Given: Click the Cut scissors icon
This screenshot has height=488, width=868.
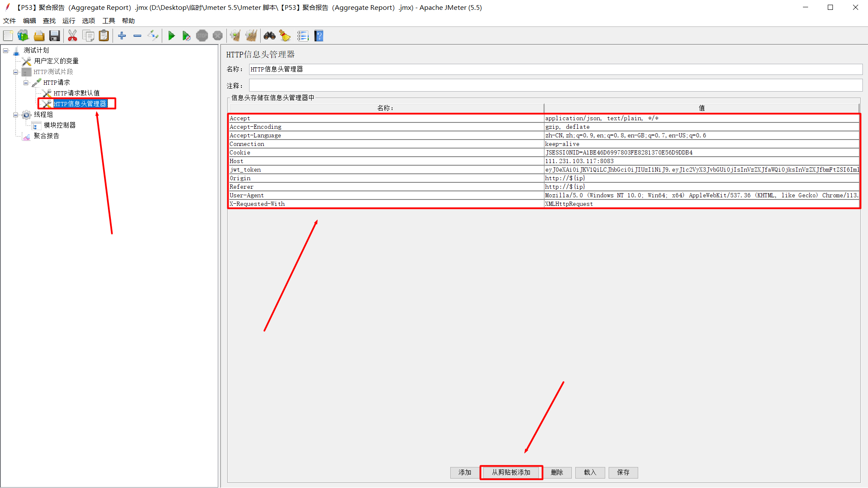Looking at the screenshot, I should pos(72,36).
